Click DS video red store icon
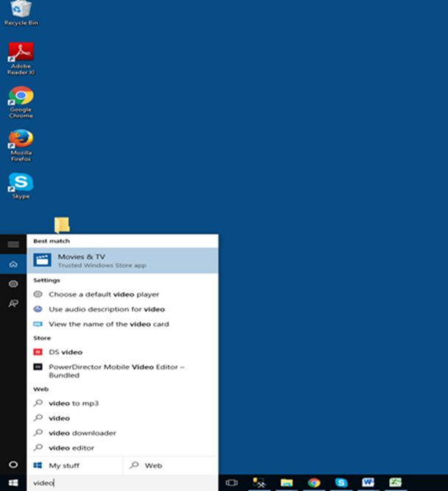This screenshot has width=448, height=491. click(38, 352)
